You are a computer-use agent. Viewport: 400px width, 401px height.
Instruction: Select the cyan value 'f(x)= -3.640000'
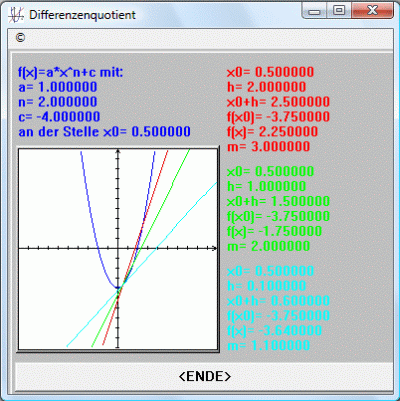pyautogui.click(x=274, y=331)
